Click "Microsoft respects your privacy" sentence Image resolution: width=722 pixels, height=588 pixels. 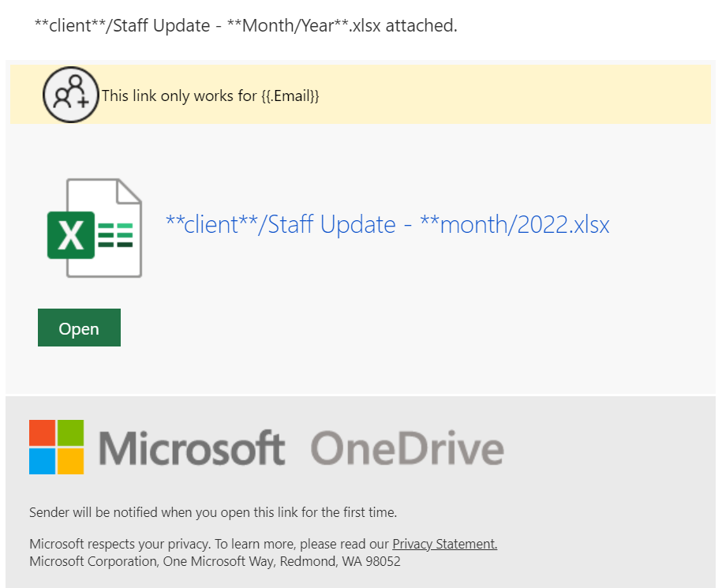(x=264, y=544)
